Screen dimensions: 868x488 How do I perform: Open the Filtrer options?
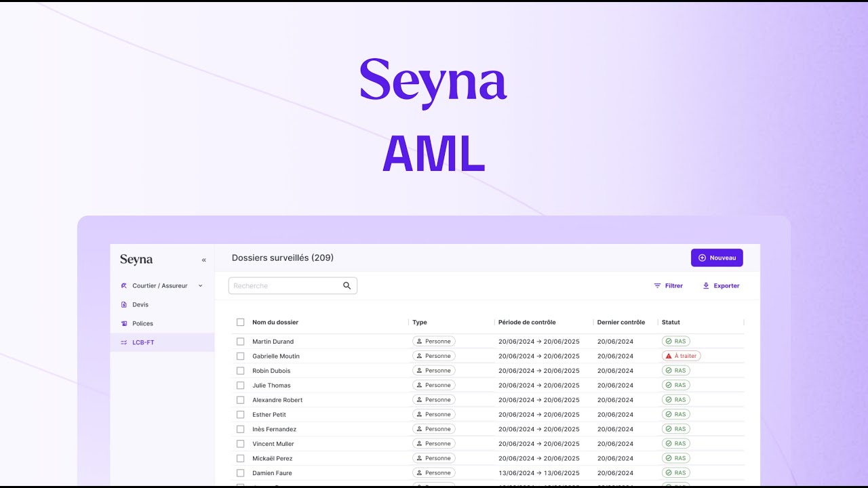668,286
